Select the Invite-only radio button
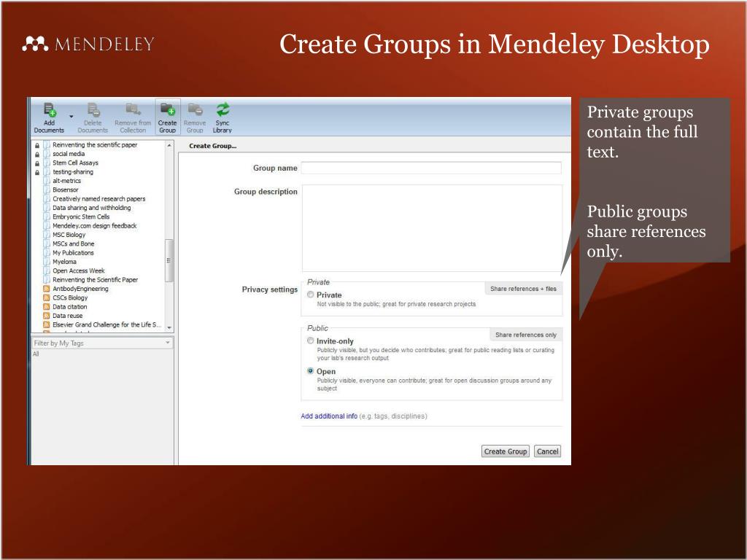747x560 pixels. (311, 341)
